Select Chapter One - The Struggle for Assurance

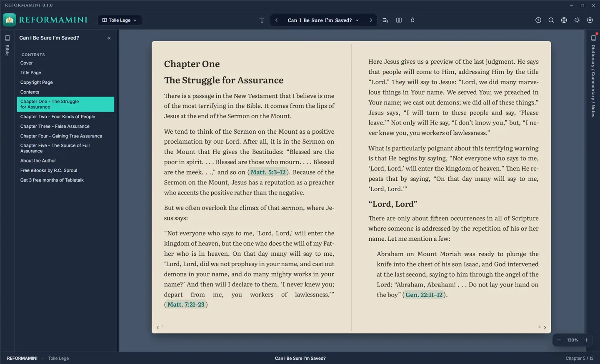[x=66, y=104]
